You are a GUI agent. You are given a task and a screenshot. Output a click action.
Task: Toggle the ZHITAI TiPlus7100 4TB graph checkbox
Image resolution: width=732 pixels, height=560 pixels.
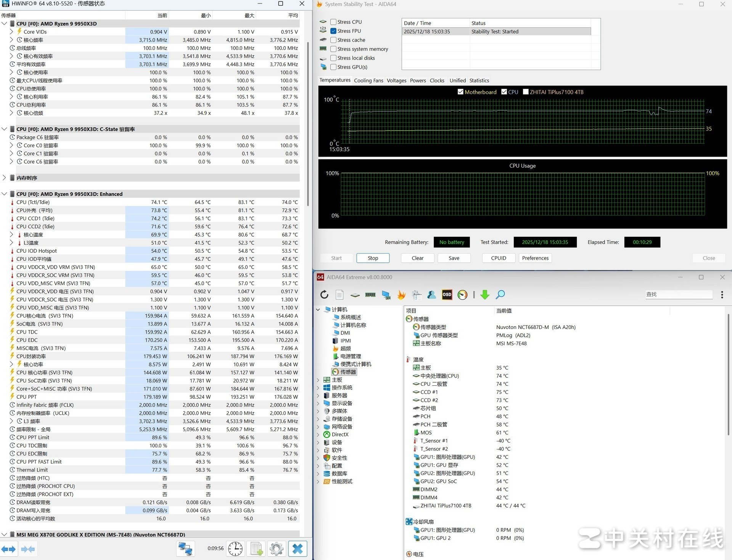(526, 92)
